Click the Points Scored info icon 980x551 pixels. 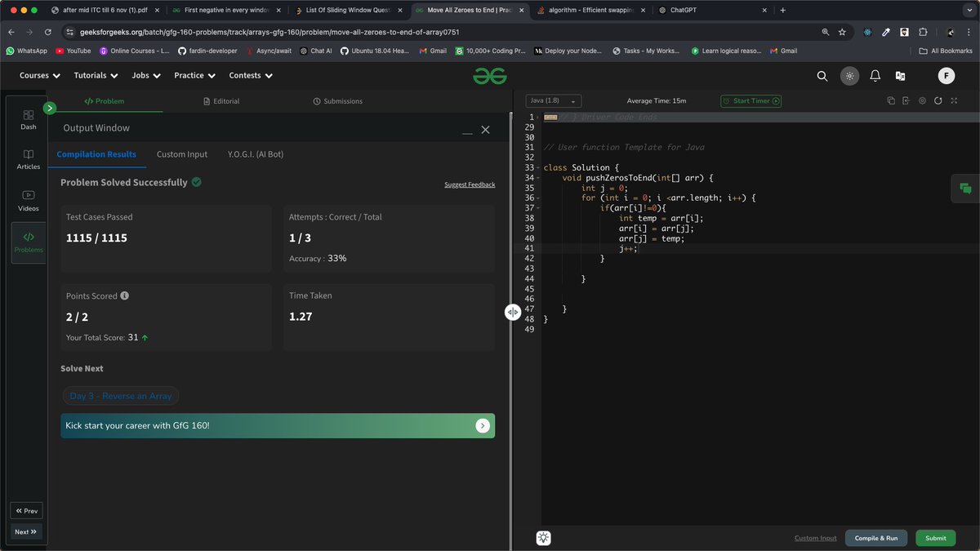[125, 296]
